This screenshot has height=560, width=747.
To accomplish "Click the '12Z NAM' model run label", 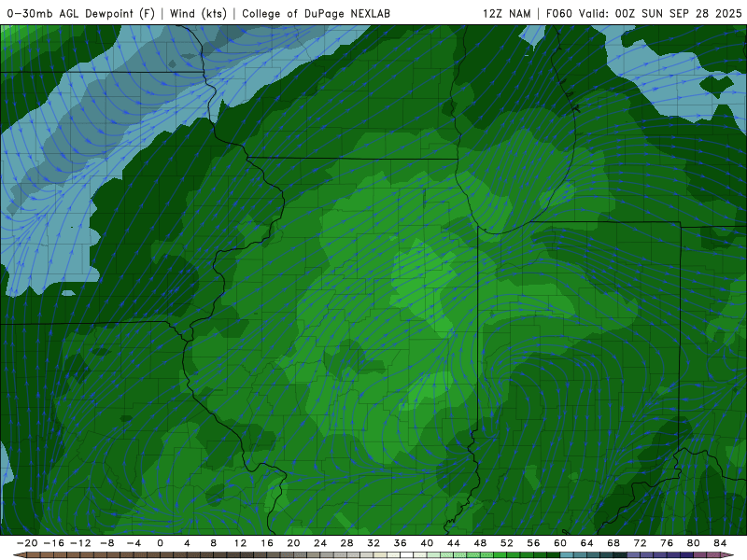I will pos(506,13).
